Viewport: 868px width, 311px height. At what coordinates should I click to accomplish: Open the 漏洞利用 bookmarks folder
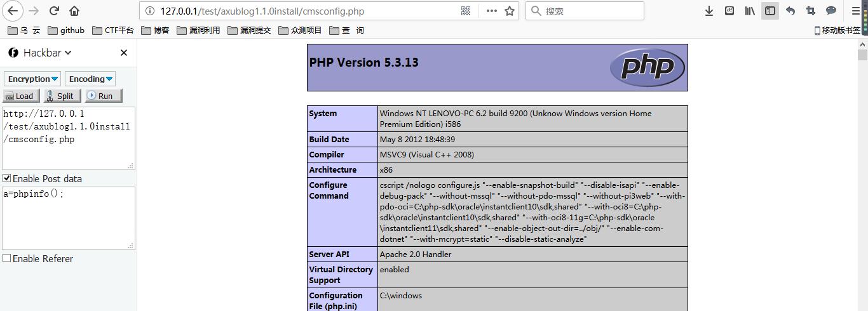pos(198,30)
